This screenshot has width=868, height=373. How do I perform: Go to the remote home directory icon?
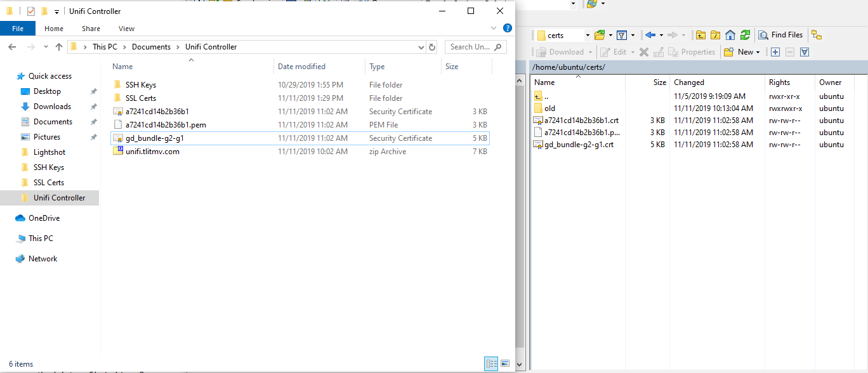[730, 35]
